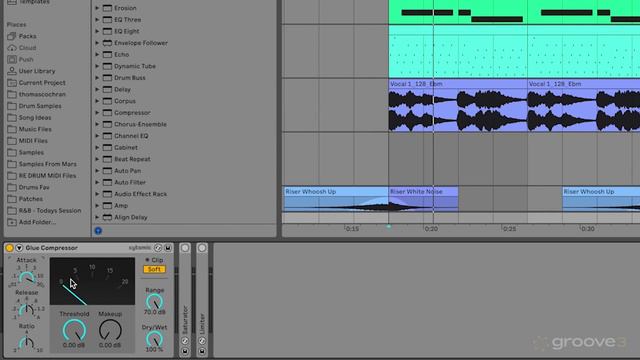The width and height of the screenshot is (640, 360).
Task: Click Limiter hot-swap icon
Action: pos(202,341)
